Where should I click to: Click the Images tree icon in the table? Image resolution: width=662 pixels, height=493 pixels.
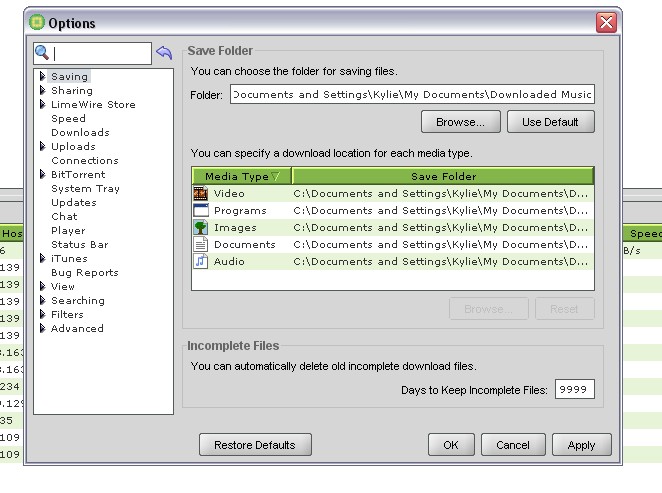pyautogui.click(x=201, y=228)
